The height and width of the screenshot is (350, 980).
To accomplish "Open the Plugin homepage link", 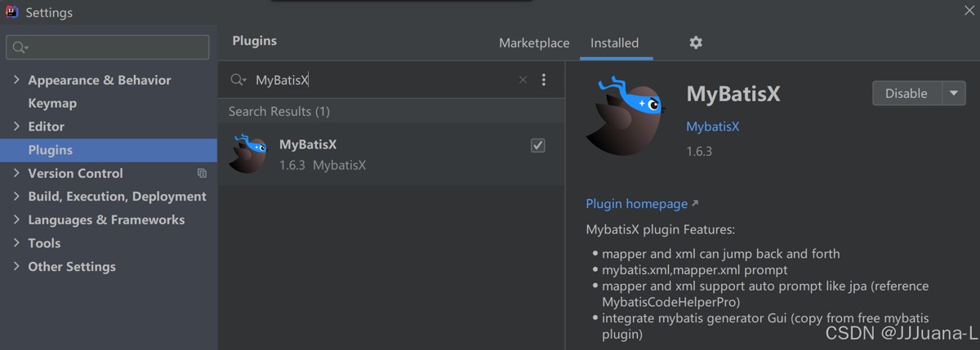I will (637, 203).
